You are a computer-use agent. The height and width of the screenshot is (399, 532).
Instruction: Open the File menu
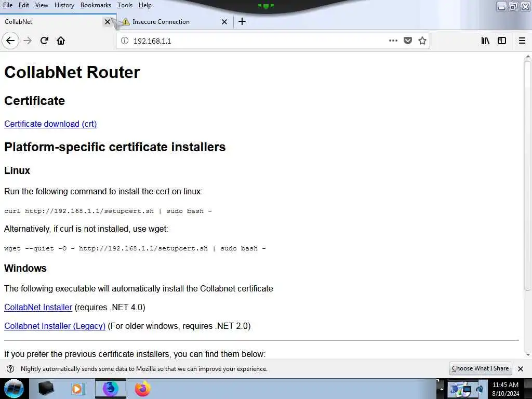[x=7, y=5]
